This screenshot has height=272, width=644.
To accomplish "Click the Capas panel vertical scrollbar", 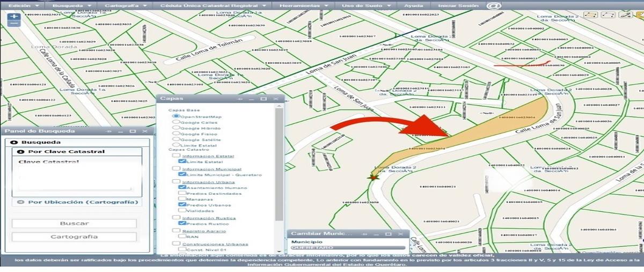I will [x=279, y=161].
